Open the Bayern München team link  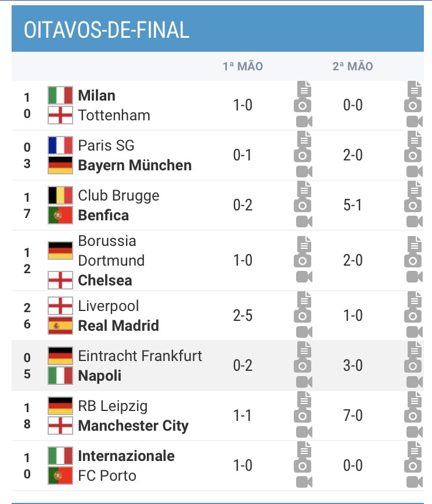click(135, 165)
